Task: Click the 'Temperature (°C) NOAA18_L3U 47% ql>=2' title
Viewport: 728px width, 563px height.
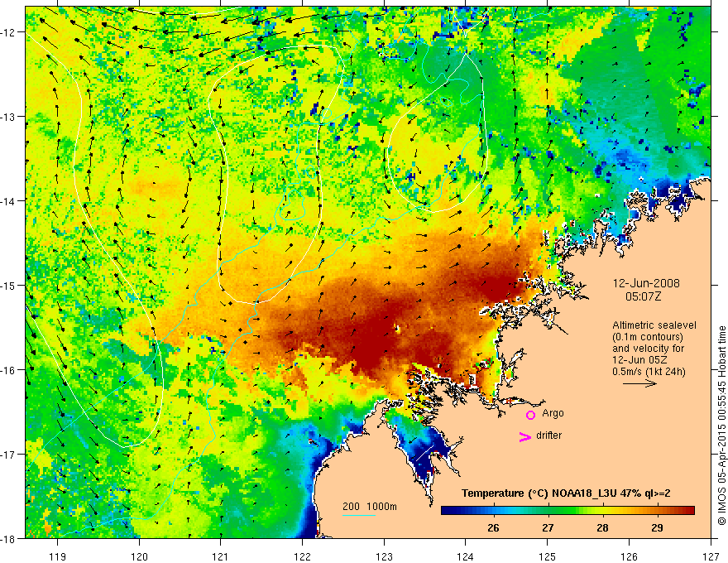Action: 566,493
